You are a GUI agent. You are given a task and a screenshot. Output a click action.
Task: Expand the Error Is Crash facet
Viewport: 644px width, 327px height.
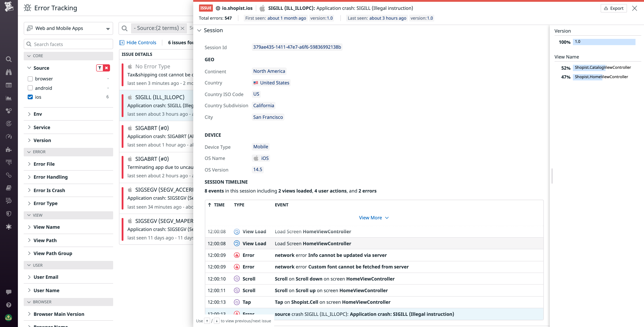coord(49,190)
